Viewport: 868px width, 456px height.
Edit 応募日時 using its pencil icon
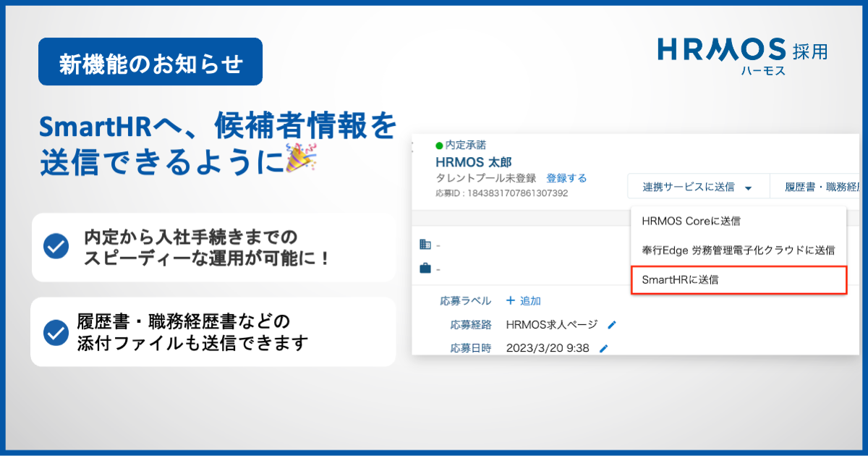604,349
